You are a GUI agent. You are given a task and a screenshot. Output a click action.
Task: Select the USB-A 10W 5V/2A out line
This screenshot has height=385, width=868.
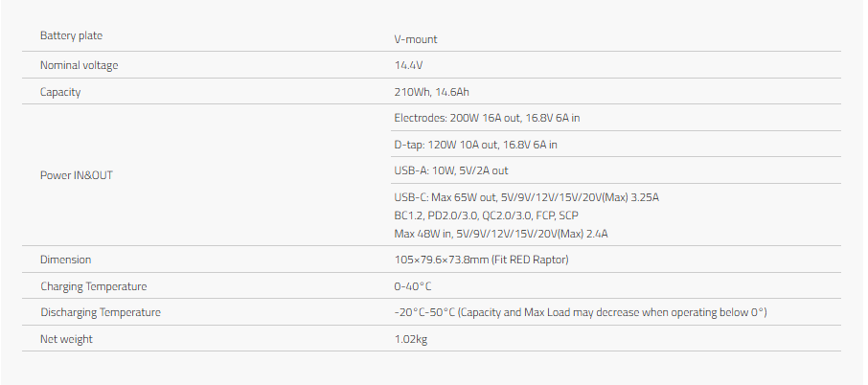[451, 170]
